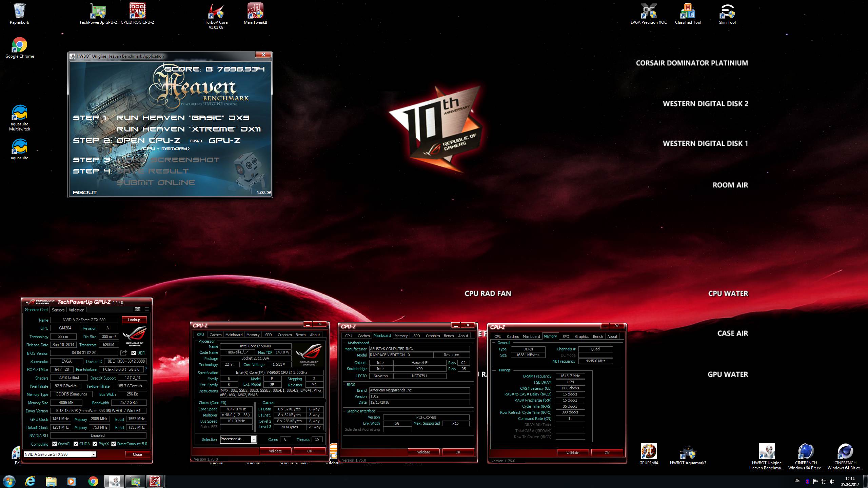Select the ROG CPU-Z taskbar button
This screenshot has width=868, height=488.
tap(155, 481)
